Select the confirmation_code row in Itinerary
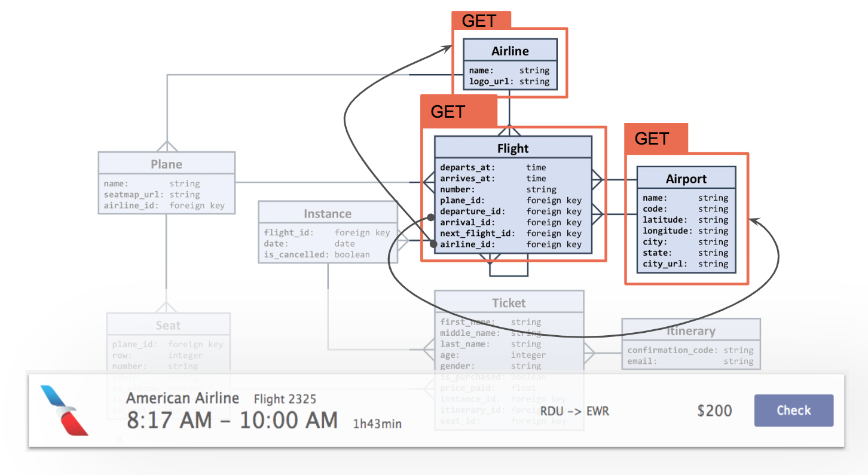This screenshot has width=868, height=475. (691, 350)
